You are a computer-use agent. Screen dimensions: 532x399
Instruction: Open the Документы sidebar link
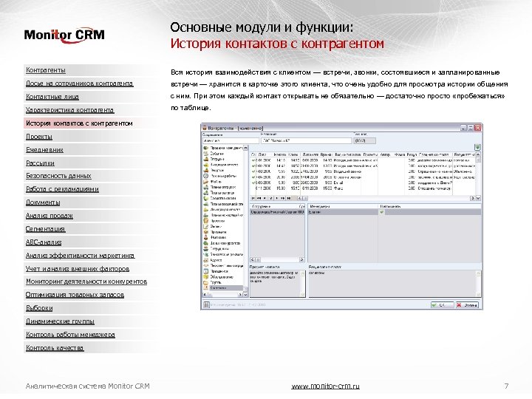pos(43,202)
